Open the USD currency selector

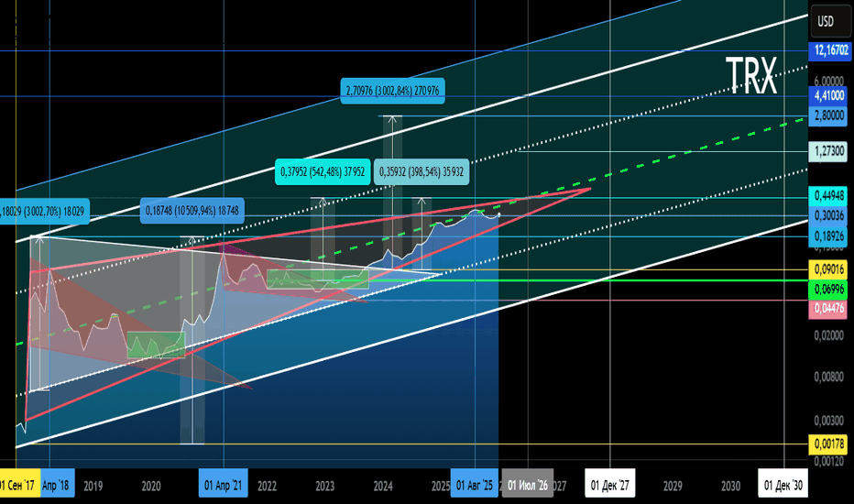click(x=830, y=21)
